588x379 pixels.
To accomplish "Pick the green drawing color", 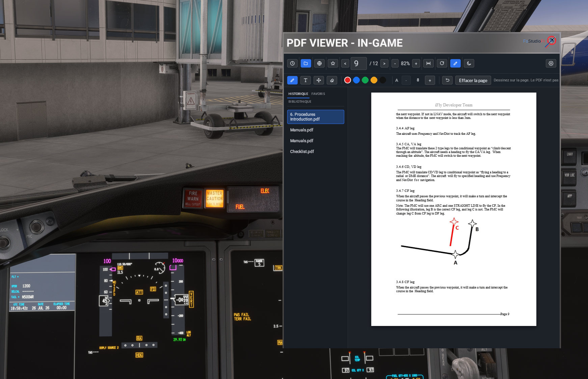I will 365,80.
